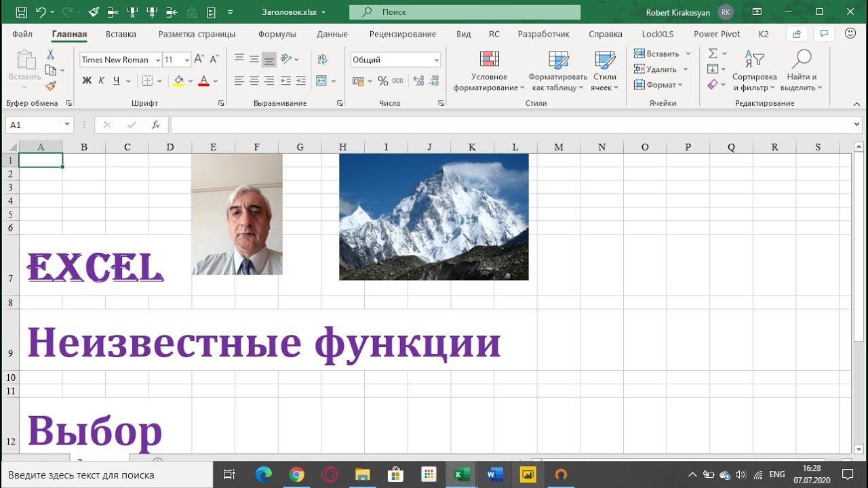Viewport: 868px width, 488px height.
Task: Decrease font size with the smaller A
Action: (214, 60)
